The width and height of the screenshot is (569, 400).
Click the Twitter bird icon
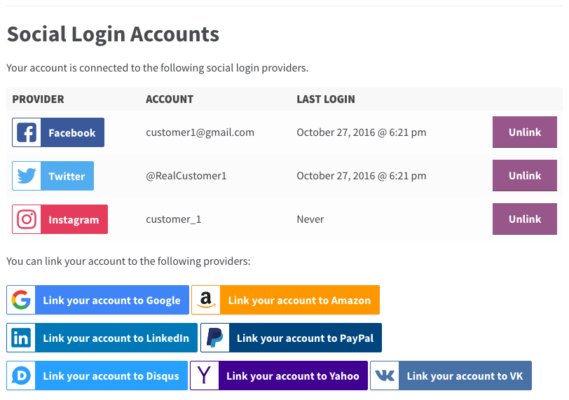[x=26, y=176]
